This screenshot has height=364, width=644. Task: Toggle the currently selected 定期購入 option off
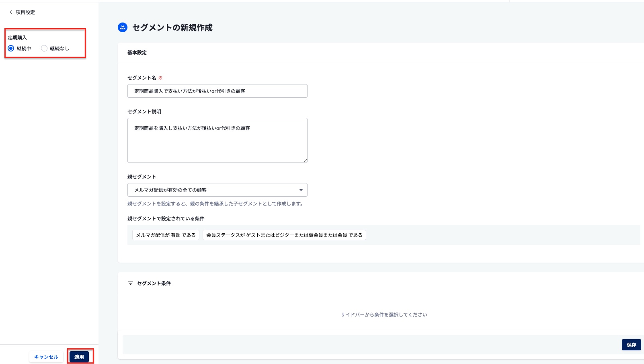click(11, 48)
